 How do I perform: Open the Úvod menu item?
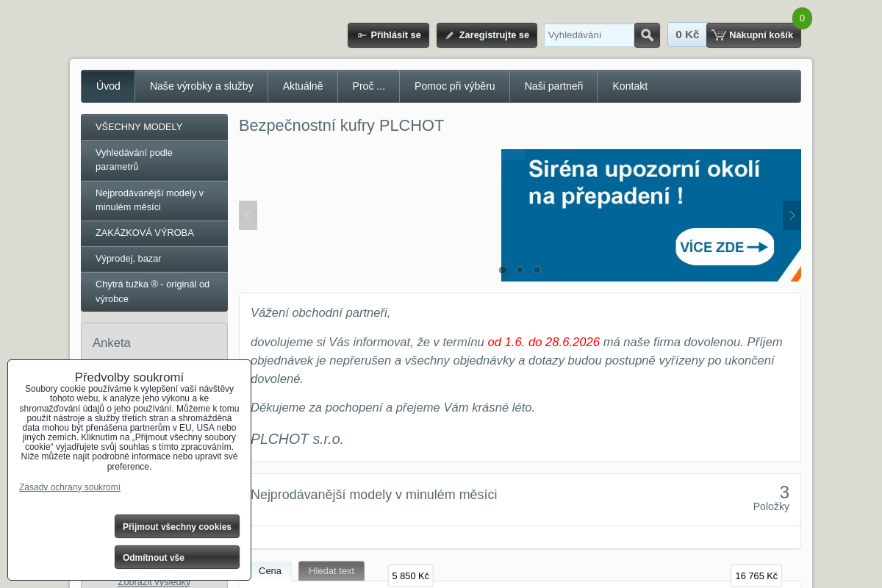[108, 86]
